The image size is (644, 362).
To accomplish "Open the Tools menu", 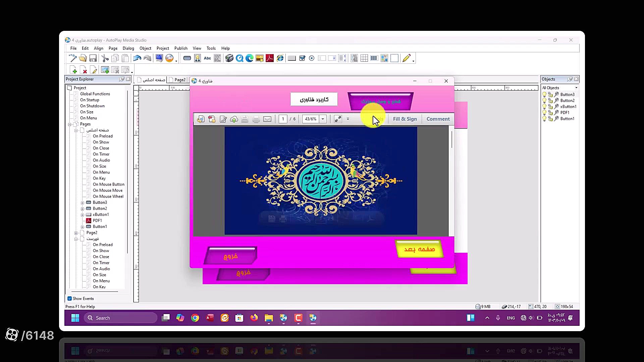I will click(x=211, y=48).
